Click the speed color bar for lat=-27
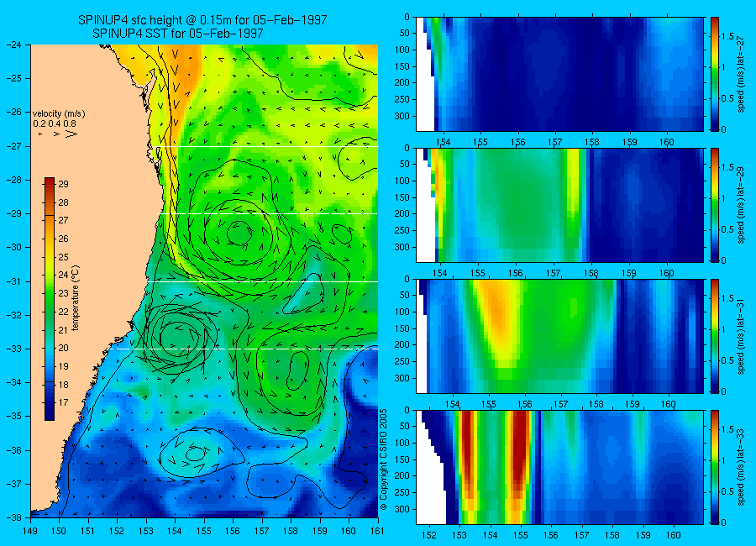Screen dimensions: 756x546 coord(714,74)
